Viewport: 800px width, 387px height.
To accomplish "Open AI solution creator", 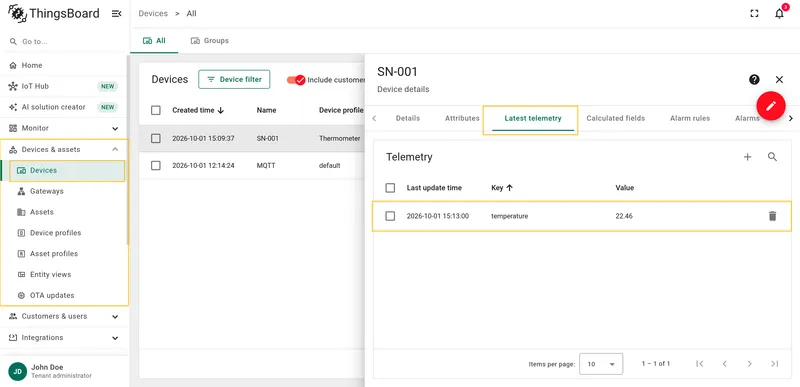I will (64, 107).
